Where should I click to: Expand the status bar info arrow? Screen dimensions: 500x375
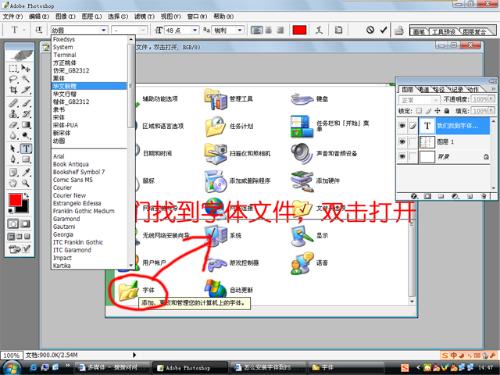pyautogui.click(x=134, y=355)
